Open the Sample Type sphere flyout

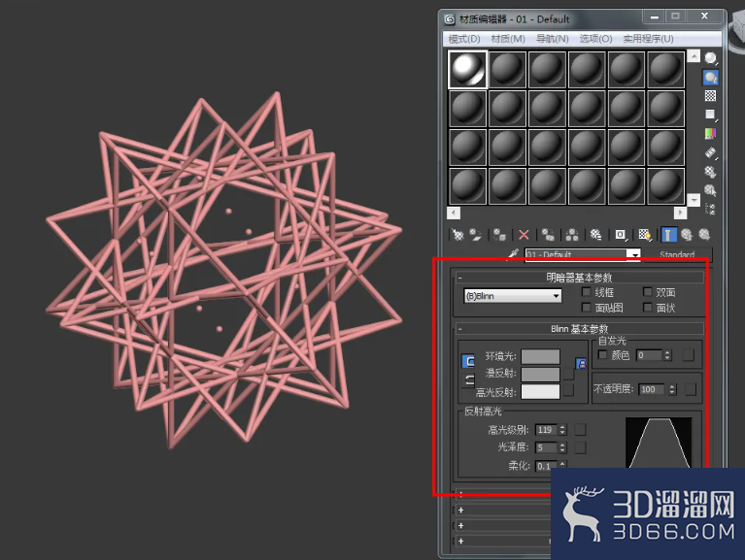point(711,58)
